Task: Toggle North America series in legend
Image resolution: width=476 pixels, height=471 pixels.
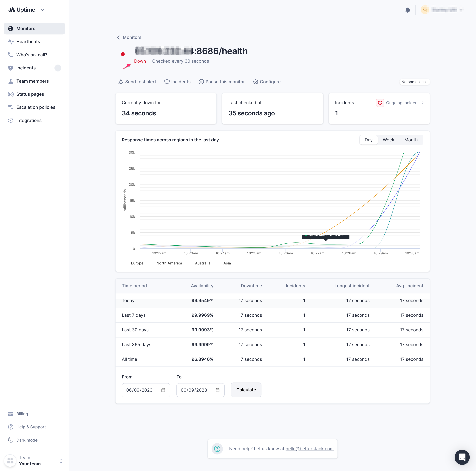Action: [x=166, y=263]
